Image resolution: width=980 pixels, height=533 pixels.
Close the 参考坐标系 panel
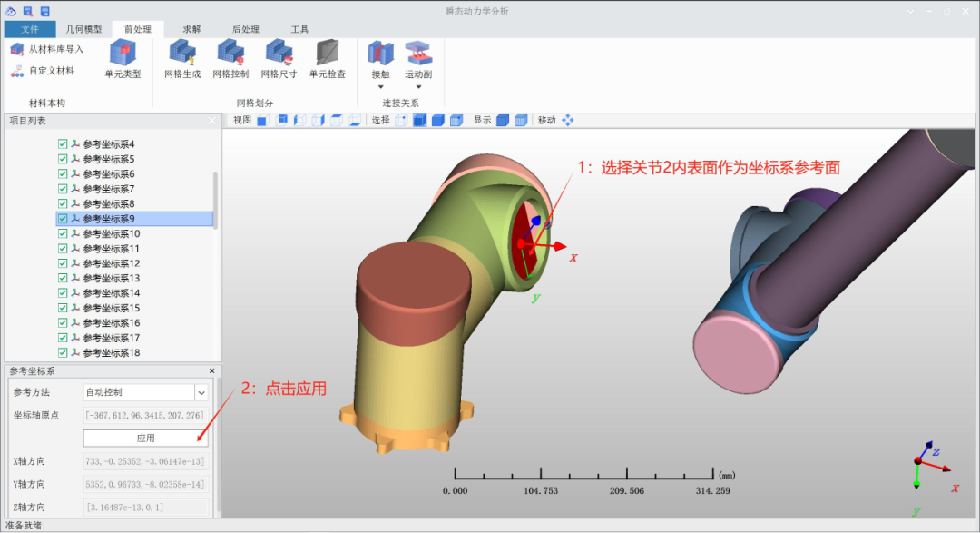pos(211,371)
